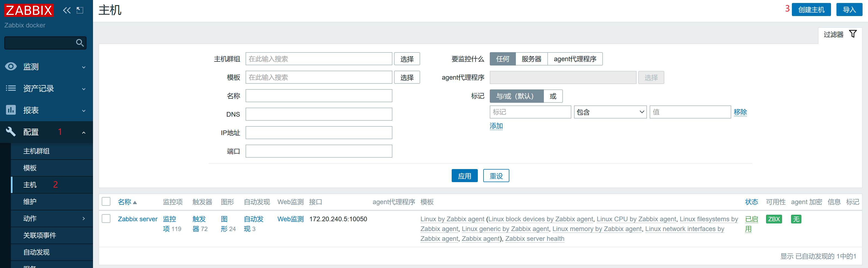
Task: Choose 或 tag mode
Action: click(x=553, y=96)
